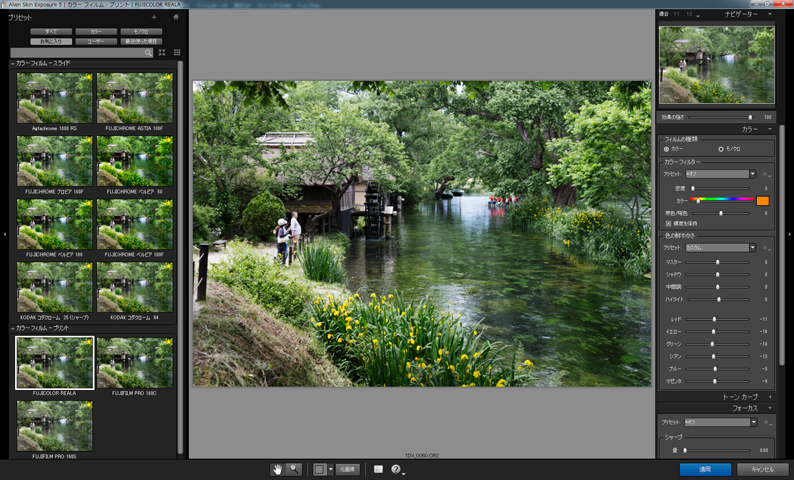The height and width of the screenshot is (480, 794).
Task: Filter presets by モノクロ
Action: [x=140, y=32]
